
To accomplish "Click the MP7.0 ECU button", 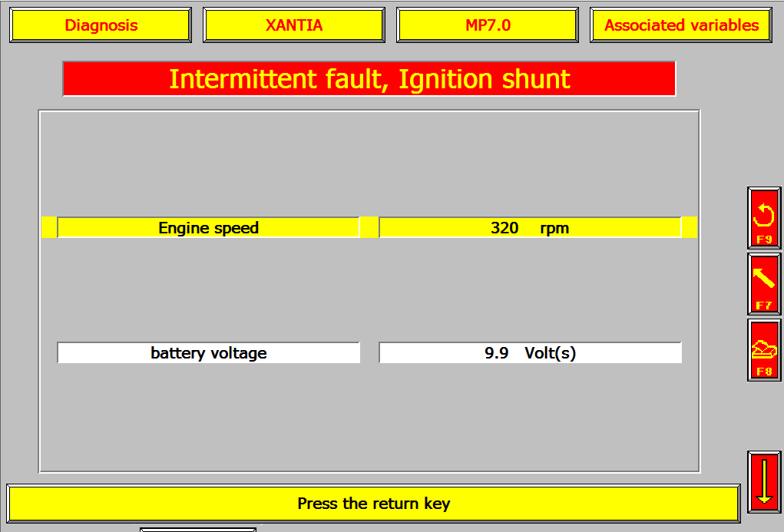I will click(x=488, y=25).
